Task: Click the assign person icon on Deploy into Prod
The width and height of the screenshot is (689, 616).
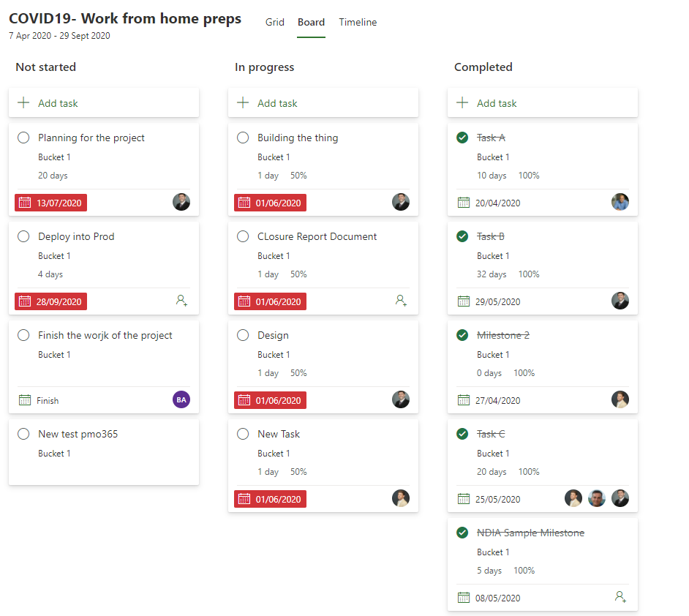Action: coord(400,301)
